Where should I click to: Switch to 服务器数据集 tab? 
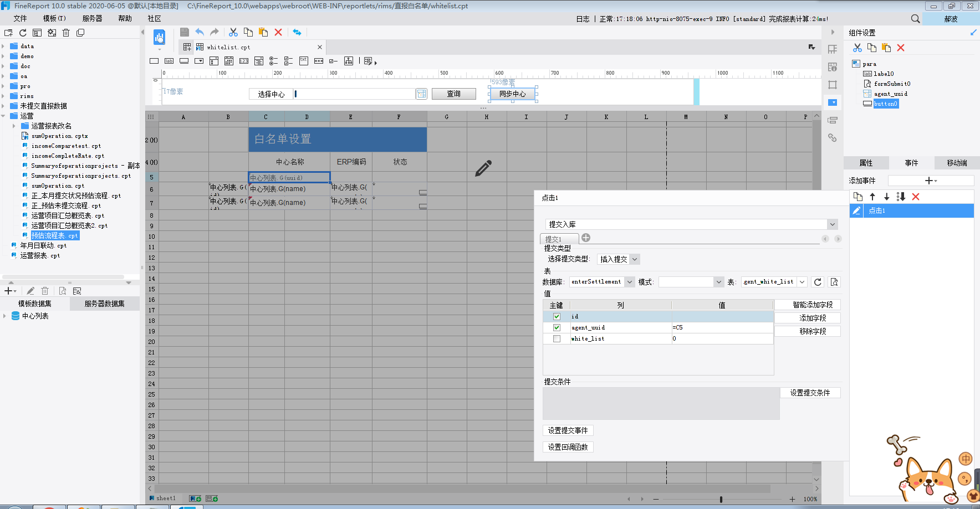[104, 304]
